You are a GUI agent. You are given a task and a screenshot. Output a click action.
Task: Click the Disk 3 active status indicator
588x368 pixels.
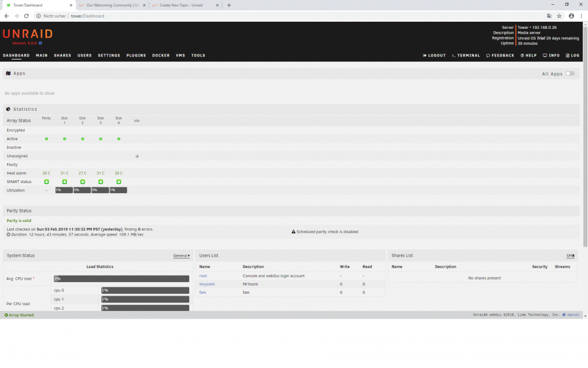(x=101, y=139)
